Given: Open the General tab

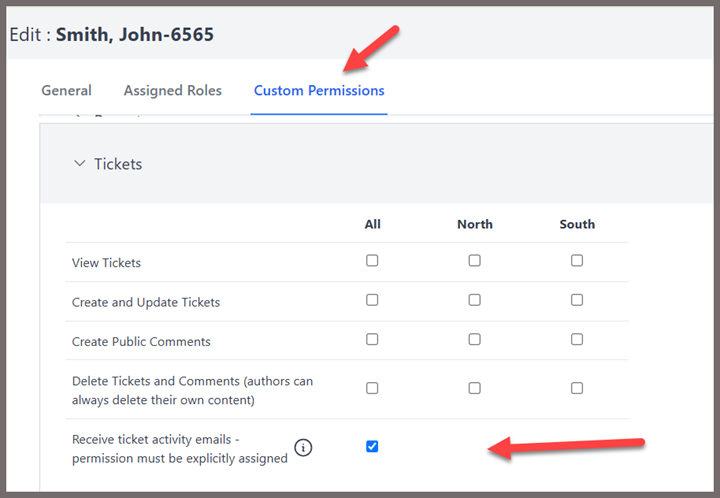Looking at the screenshot, I should (67, 90).
